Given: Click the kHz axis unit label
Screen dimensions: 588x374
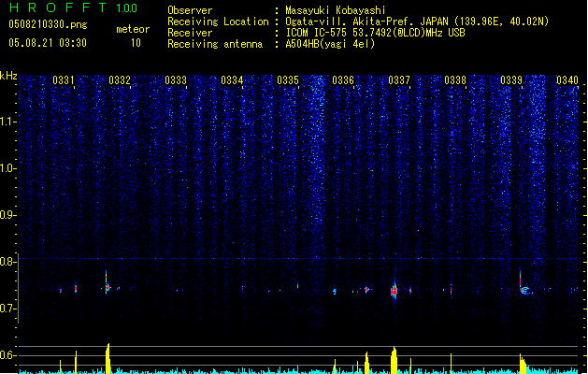Looking at the screenshot, I should click(8, 76).
